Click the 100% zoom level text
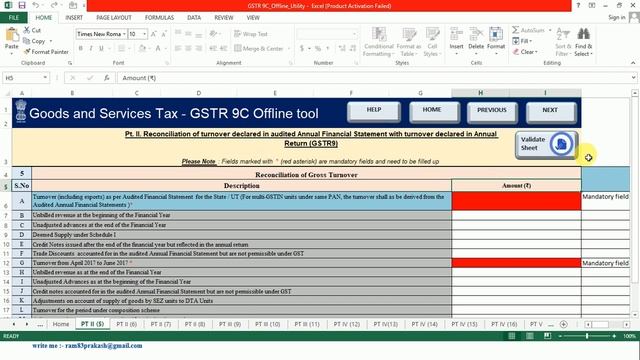The width and height of the screenshot is (640, 360). pyautogui.click(x=629, y=336)
